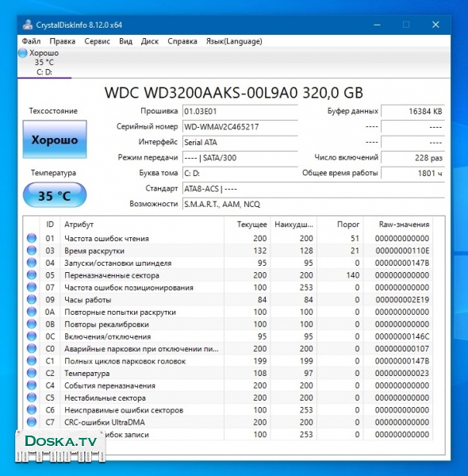Click status orb for row 07 Частота ошибок позиционирования
468x476 pixels.
coord(32,287)
